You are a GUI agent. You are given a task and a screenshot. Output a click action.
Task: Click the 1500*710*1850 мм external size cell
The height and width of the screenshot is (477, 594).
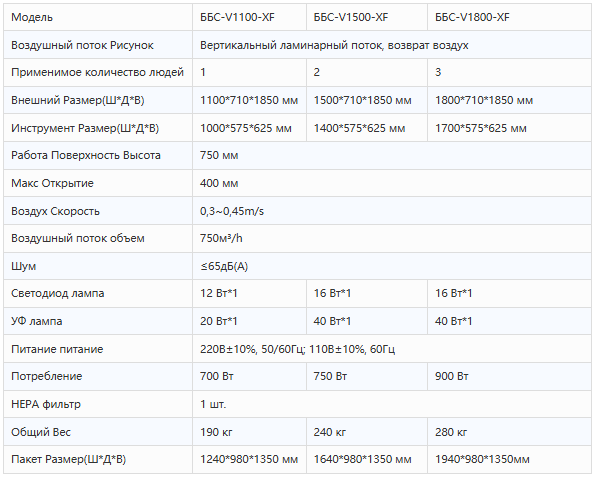(x=367, y=100)
